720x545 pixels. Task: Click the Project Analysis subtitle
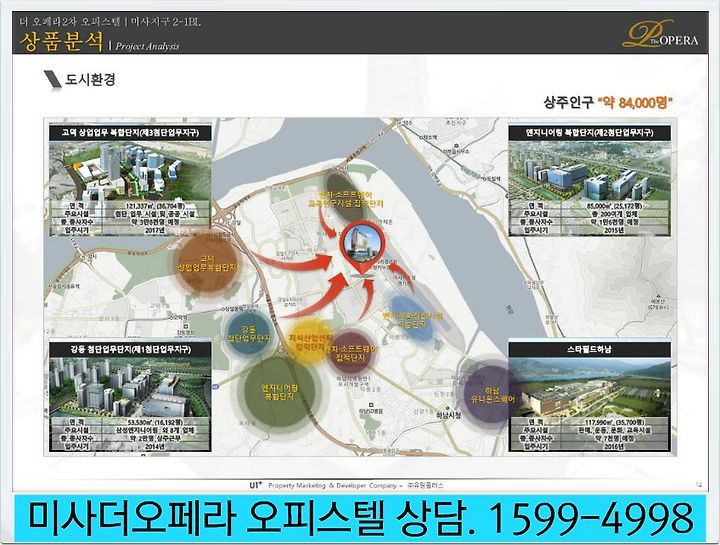pos(147,46)
